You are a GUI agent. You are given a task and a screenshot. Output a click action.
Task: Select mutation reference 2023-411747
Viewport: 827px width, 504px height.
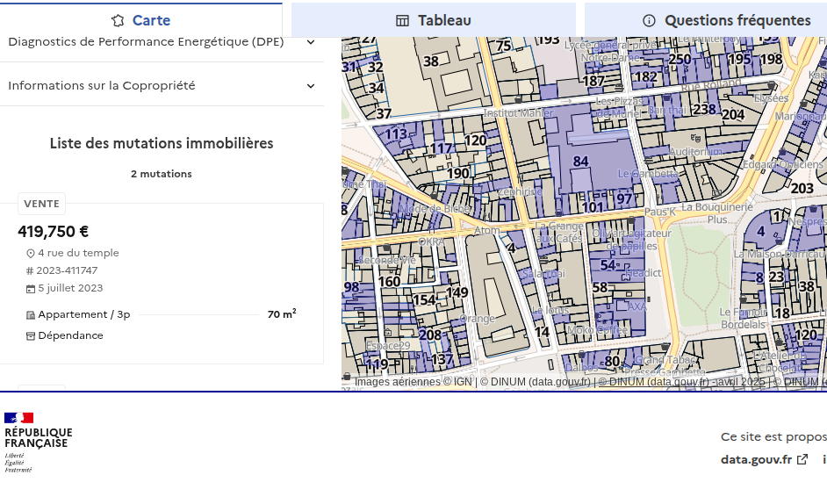[67, 270]
